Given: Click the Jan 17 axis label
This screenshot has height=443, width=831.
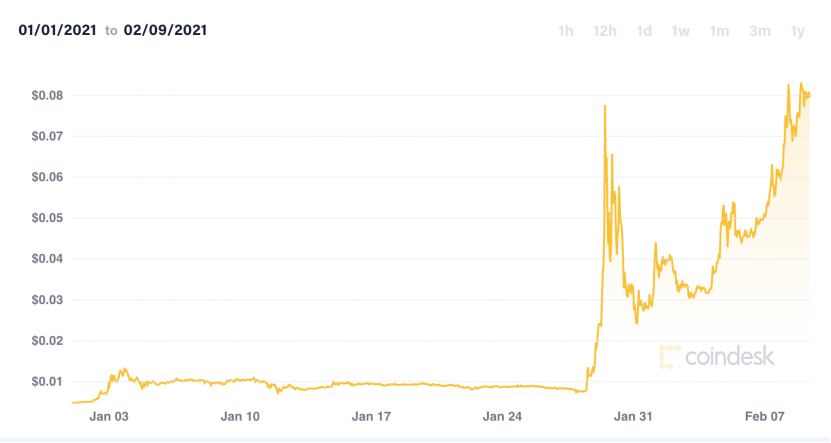Looking at the screenshot, I should [x=371, y=417].
